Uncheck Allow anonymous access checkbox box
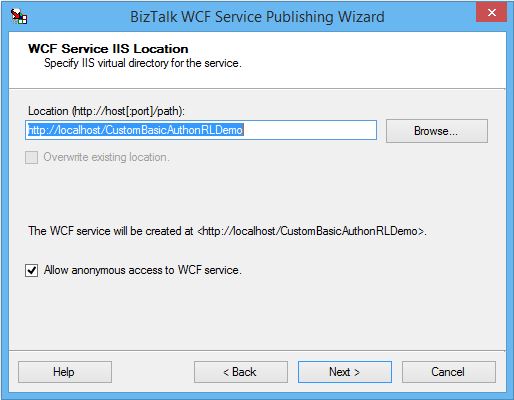This screenshot has height=400, width=514. (32, 270)
